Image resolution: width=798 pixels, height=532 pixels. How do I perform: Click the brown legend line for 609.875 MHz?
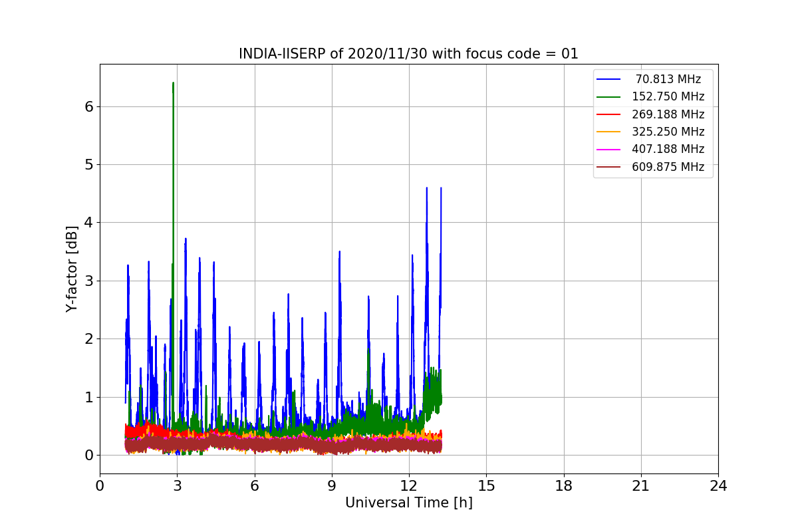pyautogui.click(x=608, y=167)
